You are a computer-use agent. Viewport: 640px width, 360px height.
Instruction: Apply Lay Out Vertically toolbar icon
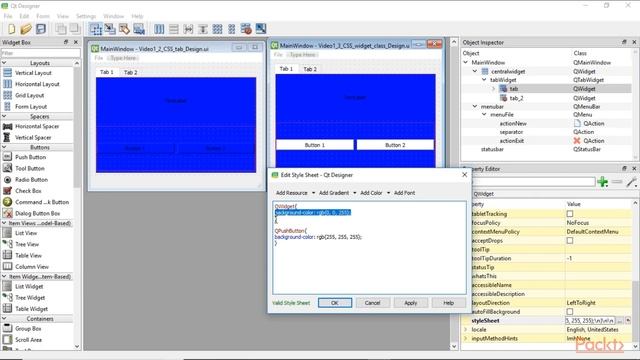tap(174, 29)
